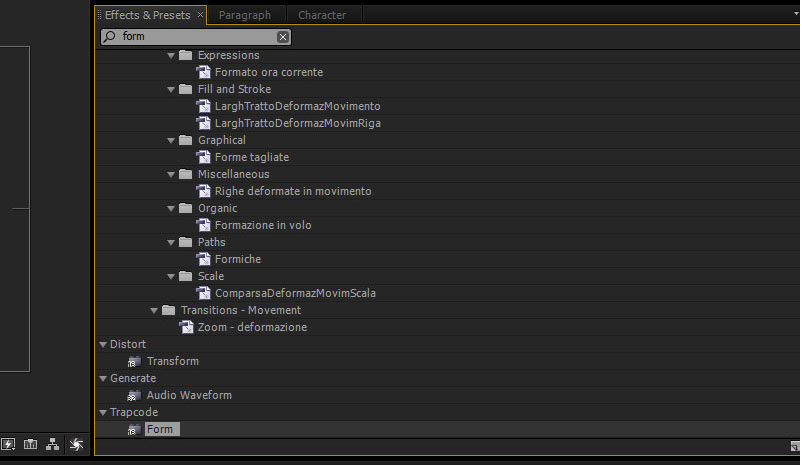Click the magnifier icon in the search field
The image size is (802, 465).
[x=109, y=36]
